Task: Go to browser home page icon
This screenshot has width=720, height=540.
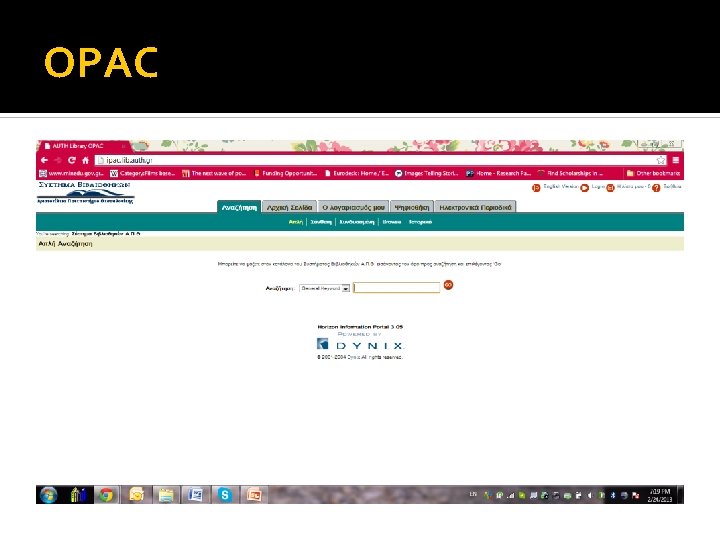Action: 85,160
